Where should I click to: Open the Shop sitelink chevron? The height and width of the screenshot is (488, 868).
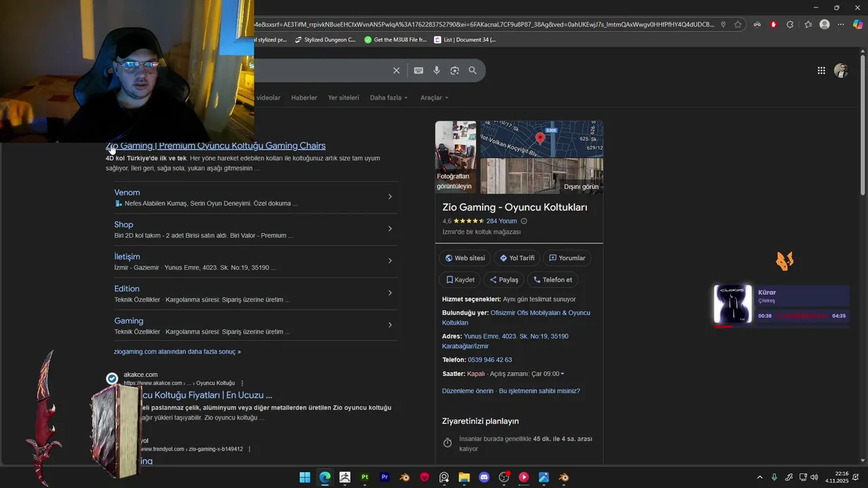[390, 228]
